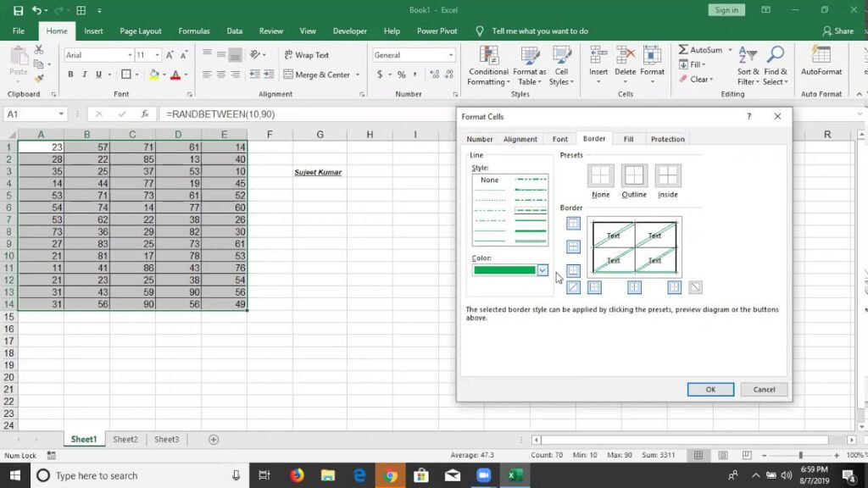Click the border preview diagram
Screen dimensions: 868x488
634,247
